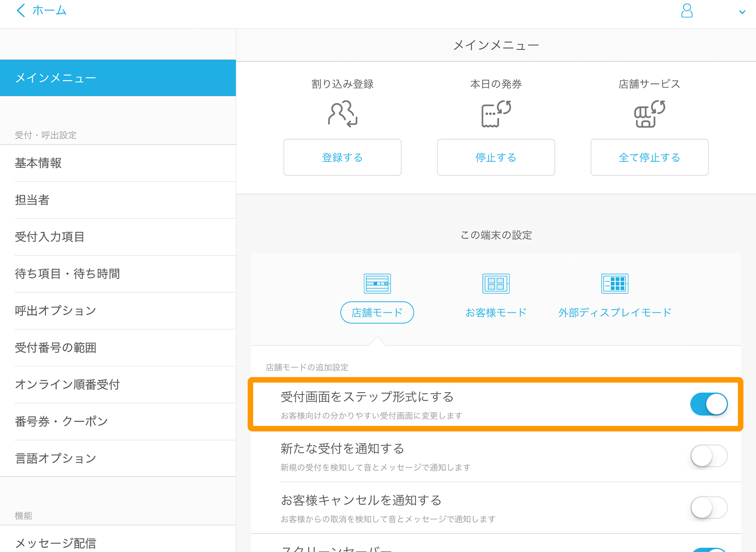Click the お客様モード screen icon

(x=496, y=283)
